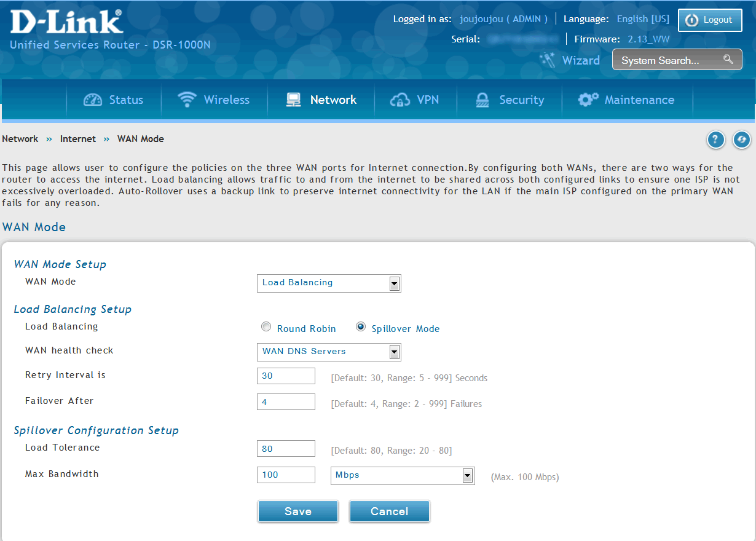Click the Cancel button

(x=390, y=511)
